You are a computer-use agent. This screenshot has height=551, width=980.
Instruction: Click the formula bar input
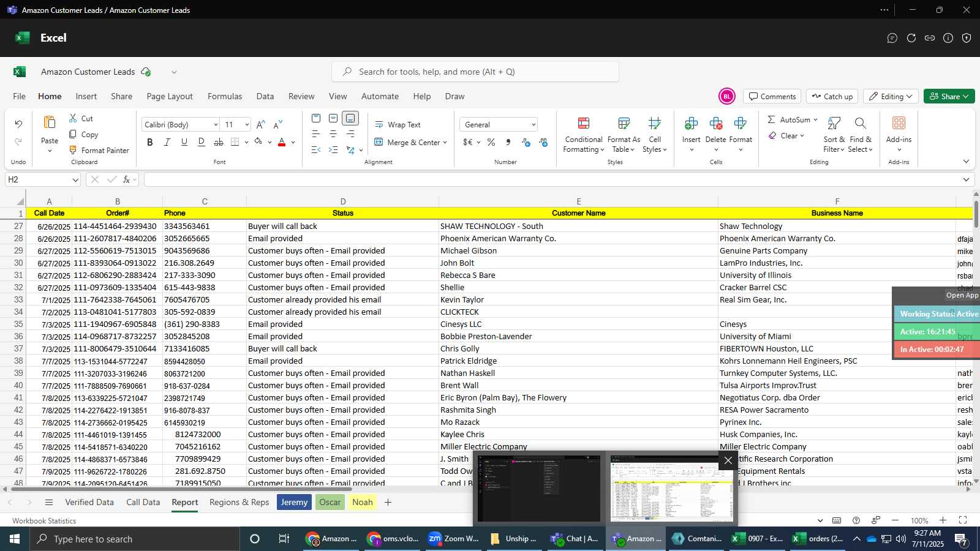pos(551,179)
